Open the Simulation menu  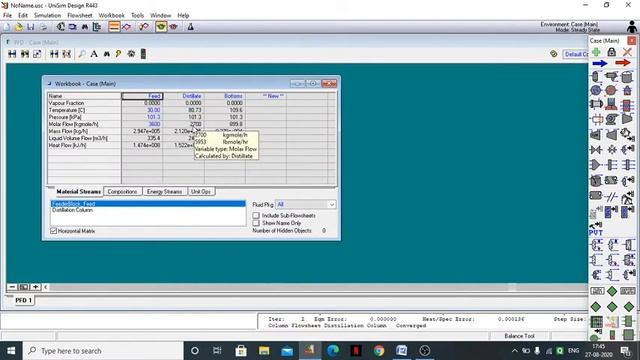click(x=47, y=15)
